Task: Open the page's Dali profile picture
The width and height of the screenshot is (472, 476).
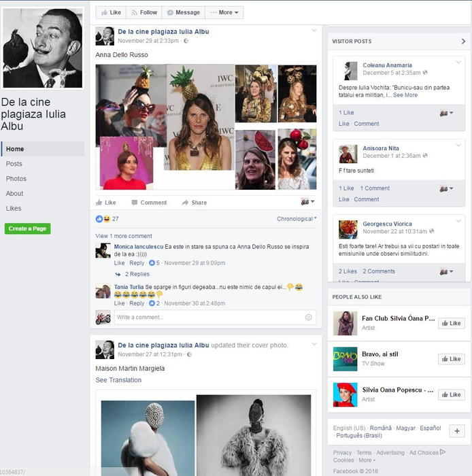Action: pyautogui.click(x=42, y=48)
